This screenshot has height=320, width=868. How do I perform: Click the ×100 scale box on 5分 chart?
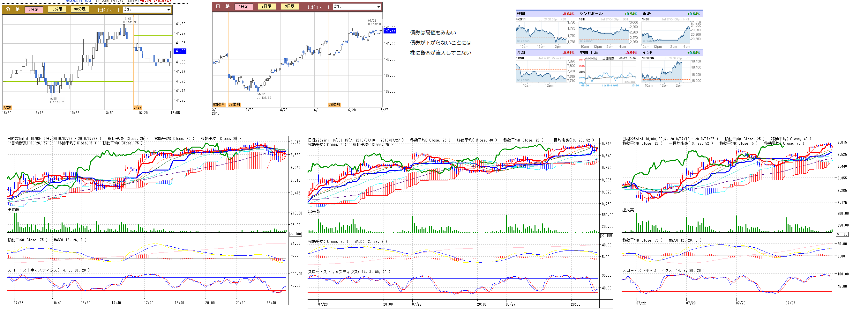296,234
